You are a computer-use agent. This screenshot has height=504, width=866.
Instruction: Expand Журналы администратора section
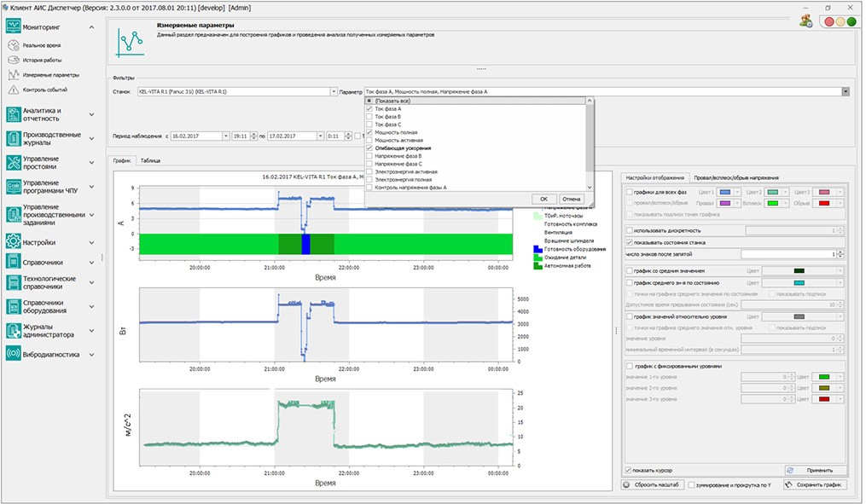pos(91,331)
